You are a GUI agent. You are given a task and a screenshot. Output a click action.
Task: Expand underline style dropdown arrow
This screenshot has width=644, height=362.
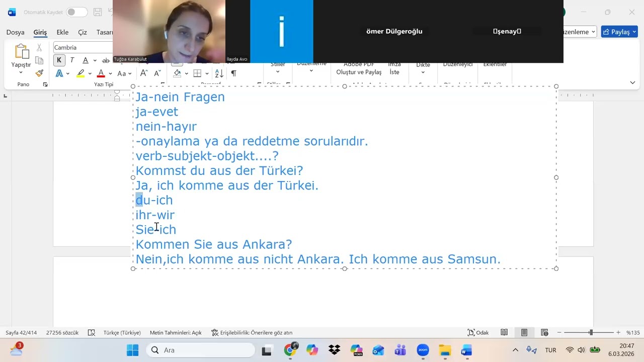point(95,61)
